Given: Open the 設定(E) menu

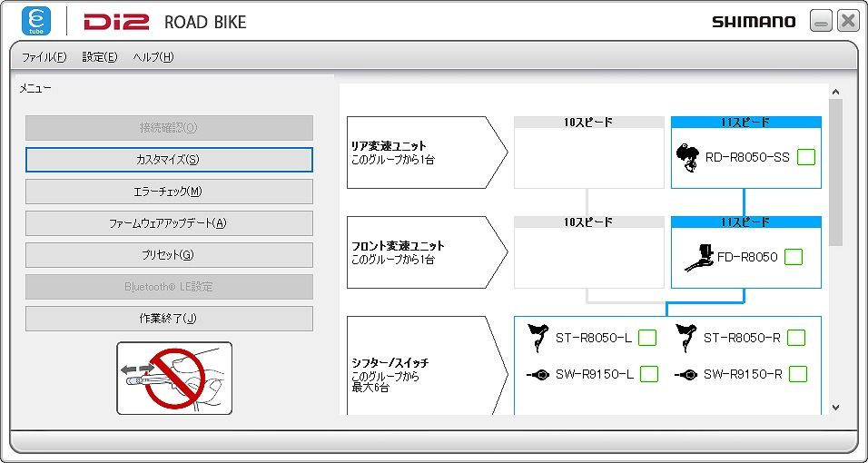Looking at the screenshot, I should (x=100, y=57).
